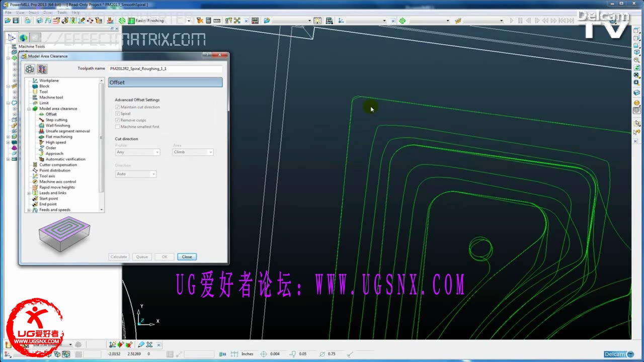Open the Block toolbar icon
644x362 pixels.
click(39, 21)
